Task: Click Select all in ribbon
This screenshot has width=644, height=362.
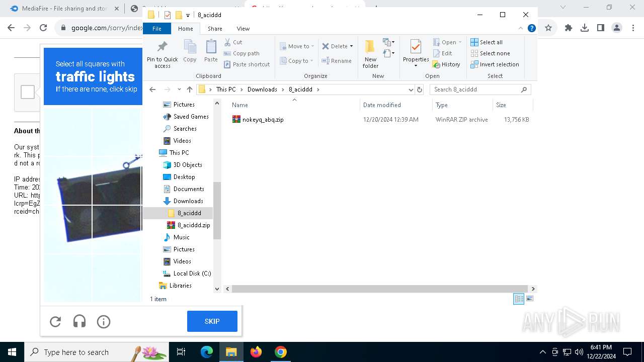Action: pos(487,42)
